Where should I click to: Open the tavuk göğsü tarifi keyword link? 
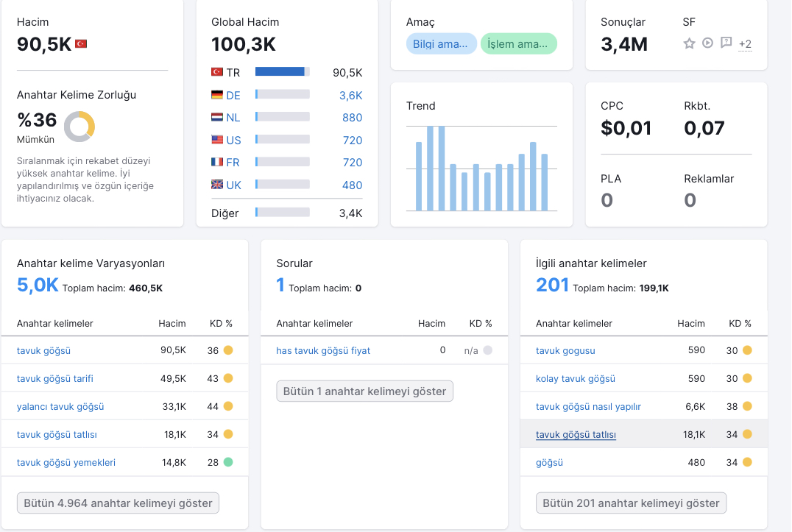click(55, 378)
